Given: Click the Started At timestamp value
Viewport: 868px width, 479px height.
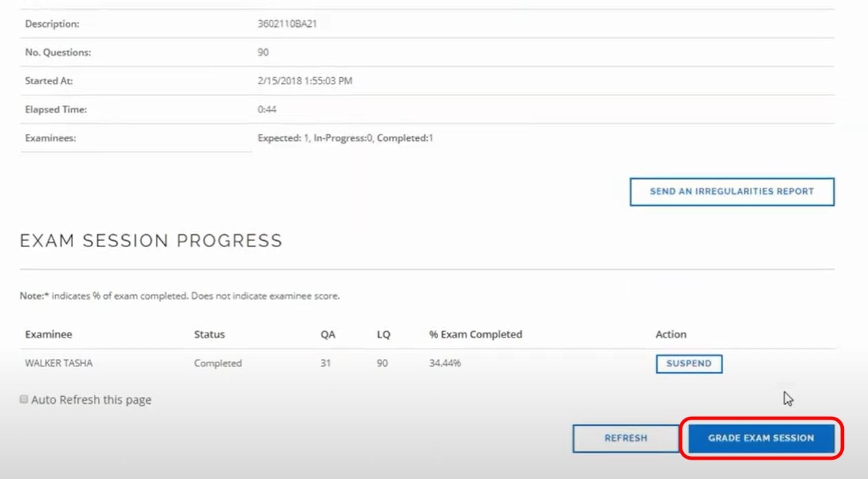Looking at the screenshot, I should point(304,81).
